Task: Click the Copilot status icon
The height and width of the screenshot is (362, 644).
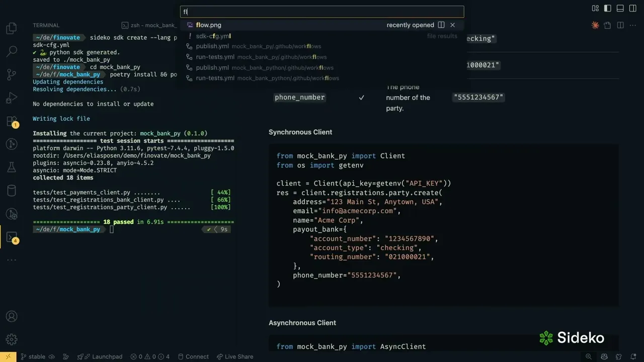Action: pos(604,356)
